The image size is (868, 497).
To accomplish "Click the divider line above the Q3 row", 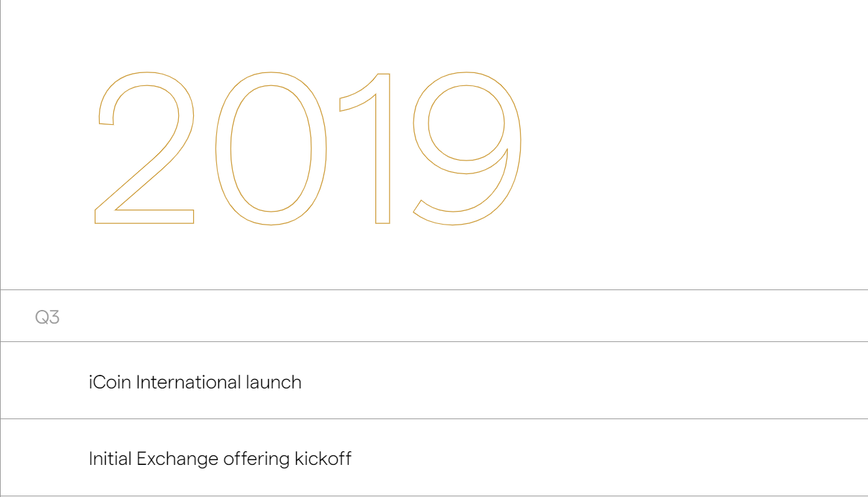I will click(434, 290).
